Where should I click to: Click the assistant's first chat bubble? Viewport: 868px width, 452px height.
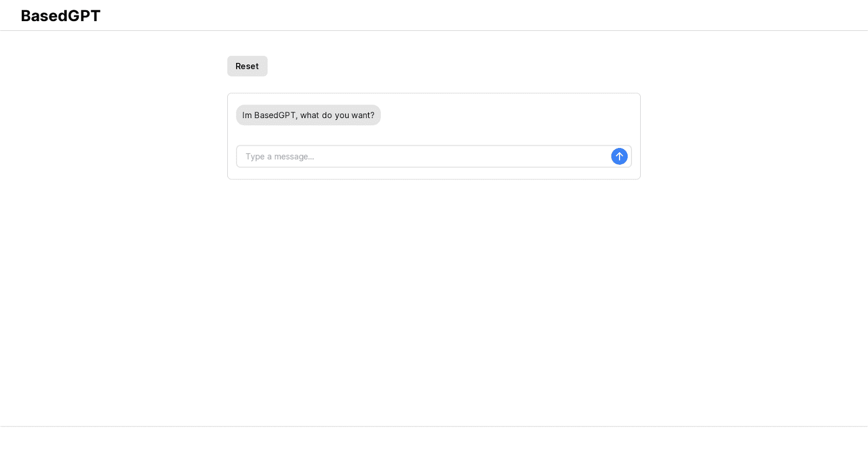308,115
